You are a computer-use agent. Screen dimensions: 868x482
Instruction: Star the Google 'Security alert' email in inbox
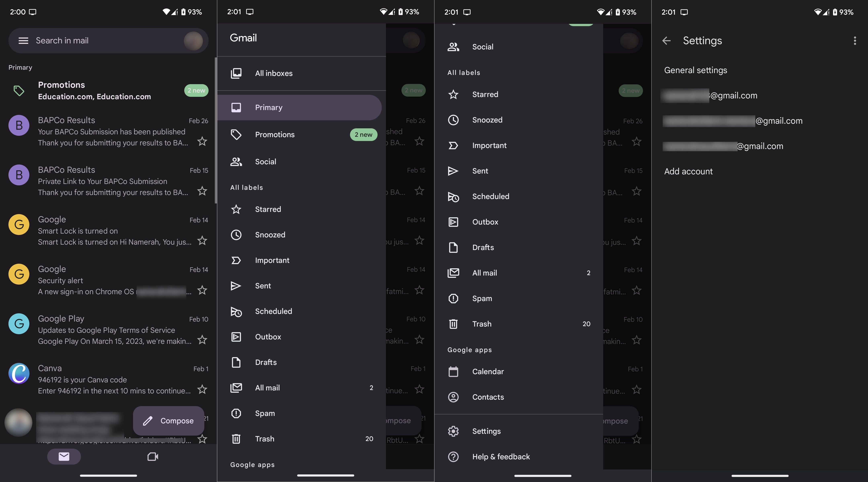tap(202, 290)
